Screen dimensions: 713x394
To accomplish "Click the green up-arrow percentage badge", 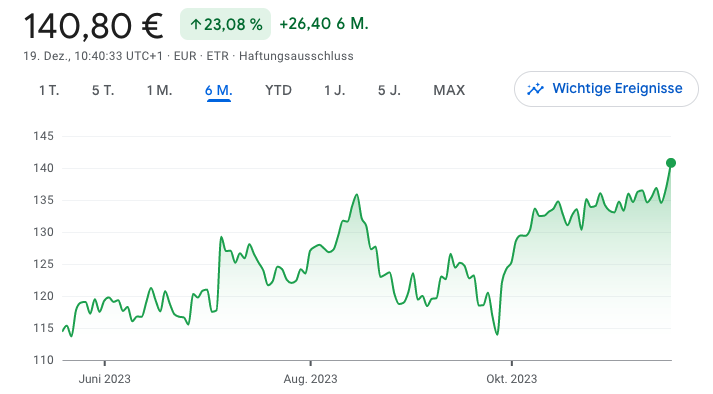I will point(226,24).
